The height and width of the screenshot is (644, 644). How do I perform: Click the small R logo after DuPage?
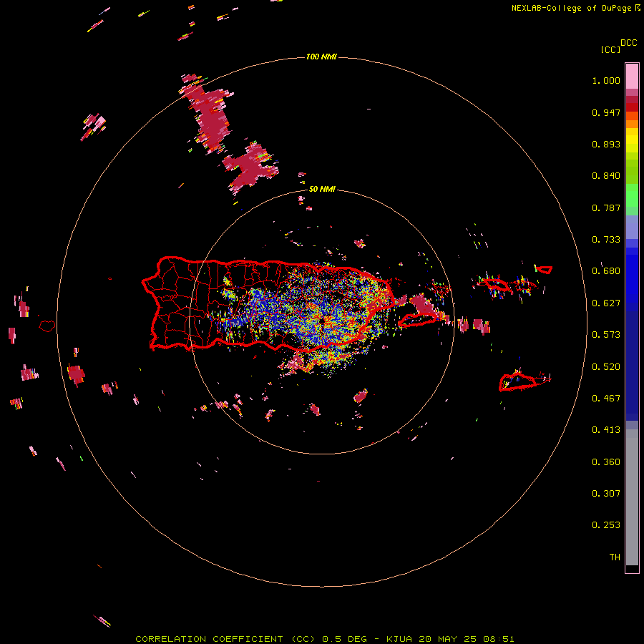coord(638,7)
